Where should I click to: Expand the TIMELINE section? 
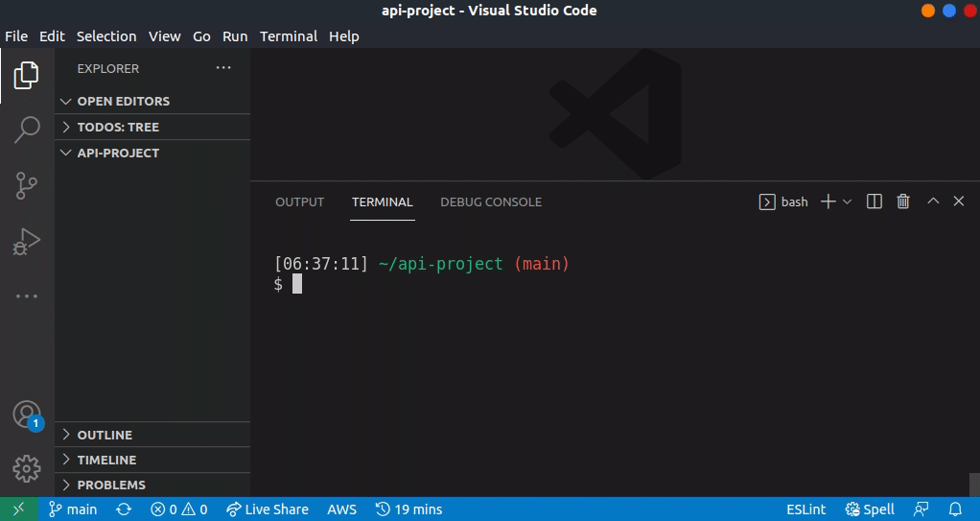pyautogui.click(x=152, y=460)
